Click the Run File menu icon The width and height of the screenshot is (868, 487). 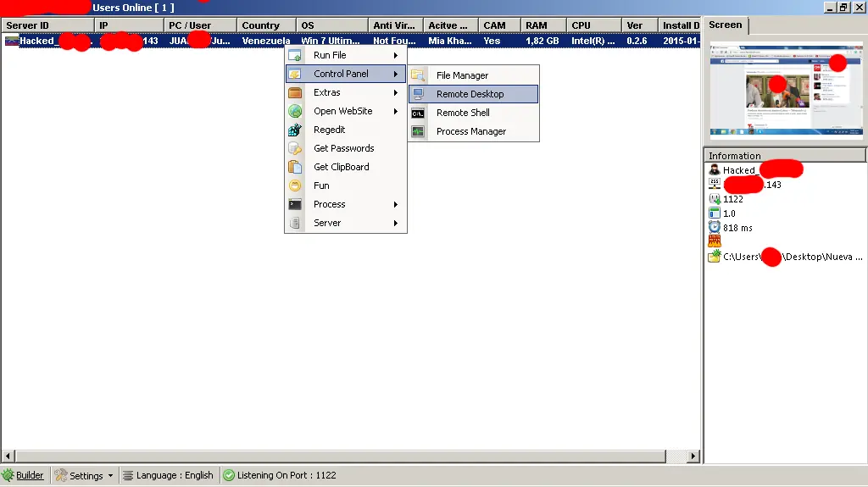[295, 55]
